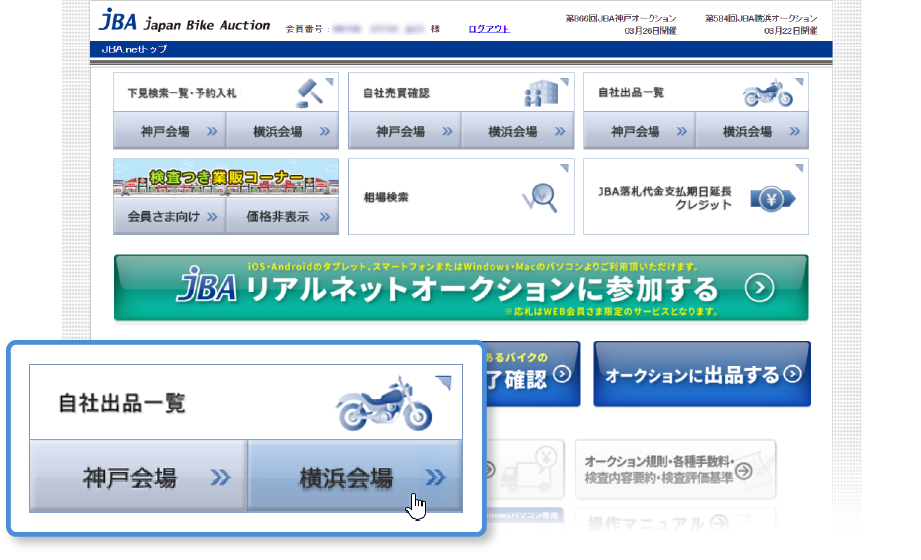Viewport: 921px width, 560px height.
Task: Click the magnifier icon in 相場検索
Action: [x=540, y=197]
